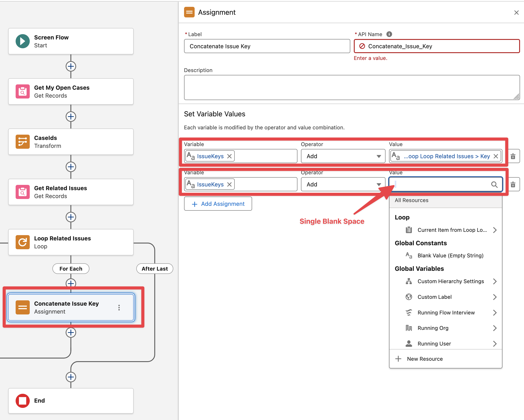524x420 pixels.
Task: Click the CaseIds Transform element icon
Action: (22, 141)
